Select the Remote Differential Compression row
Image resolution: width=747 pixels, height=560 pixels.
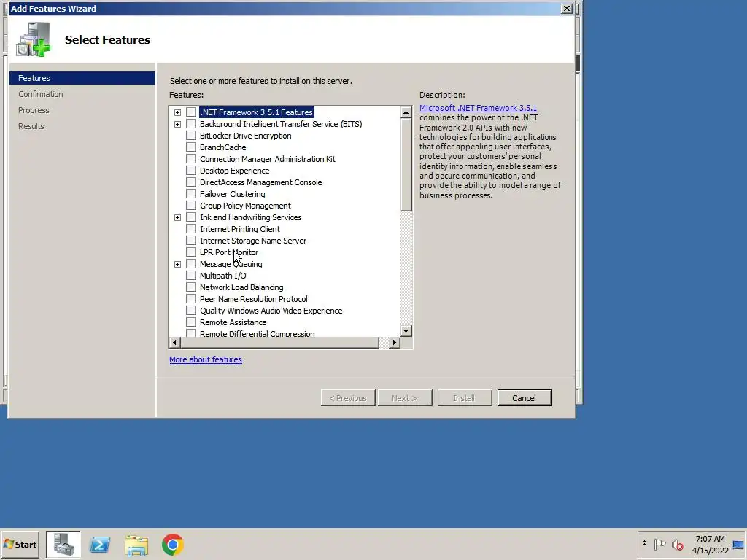pos(257,333)
